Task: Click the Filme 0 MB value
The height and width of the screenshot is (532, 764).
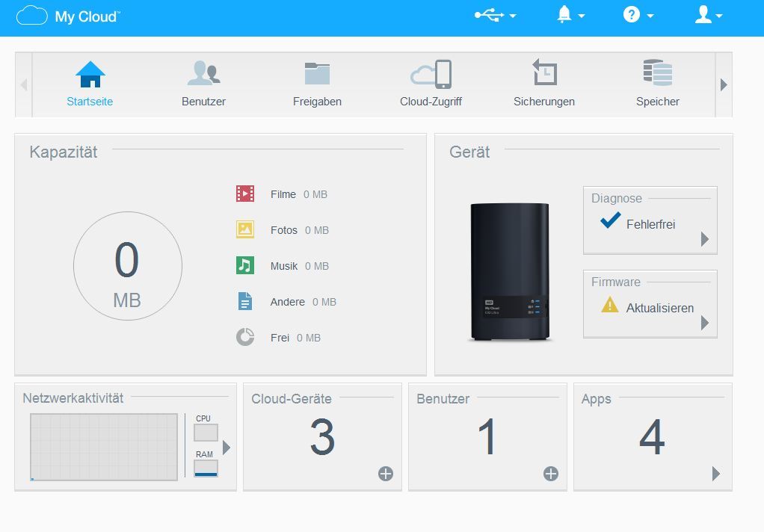Action: 315,194
